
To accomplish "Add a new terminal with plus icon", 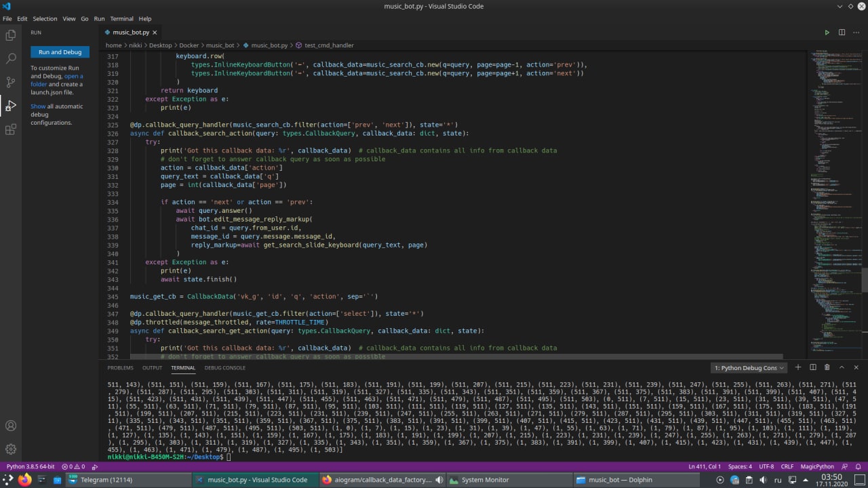I will (798, 367).
